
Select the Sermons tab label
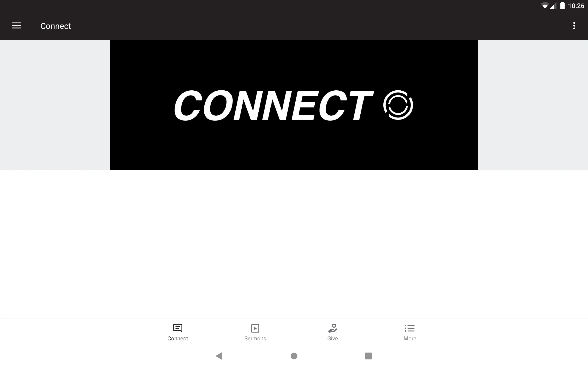tap(255, 338)
